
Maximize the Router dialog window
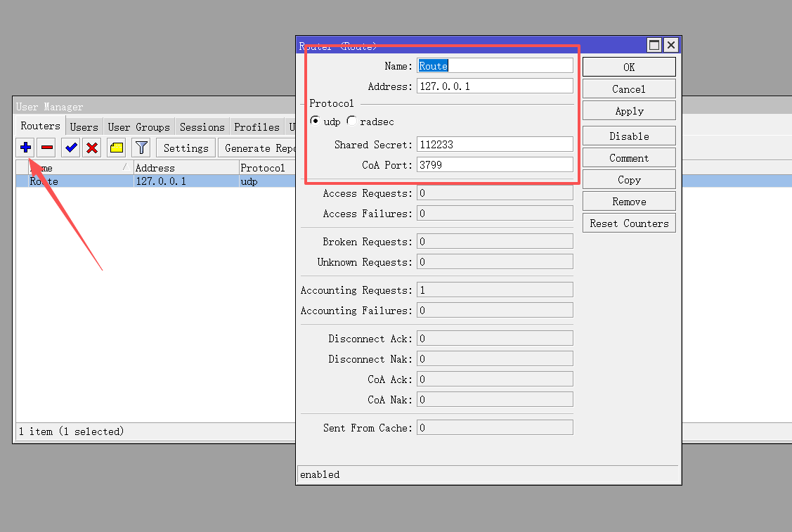tap(654, 46)
